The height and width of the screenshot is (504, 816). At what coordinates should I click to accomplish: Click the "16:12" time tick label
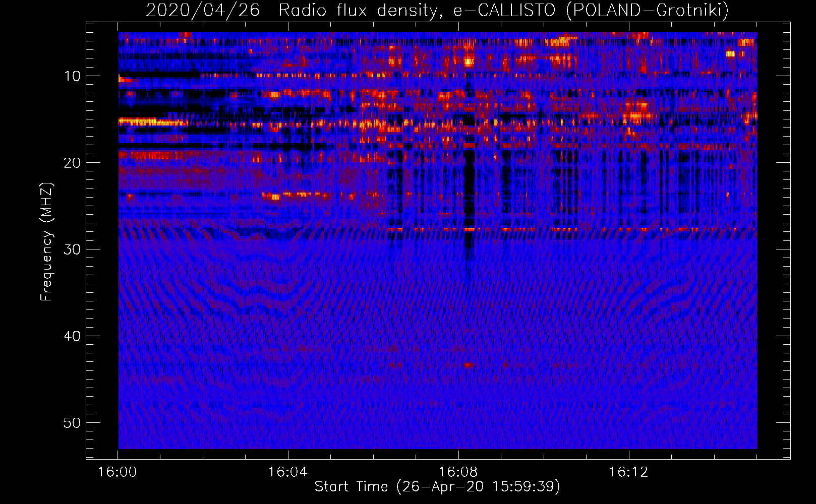629,472
